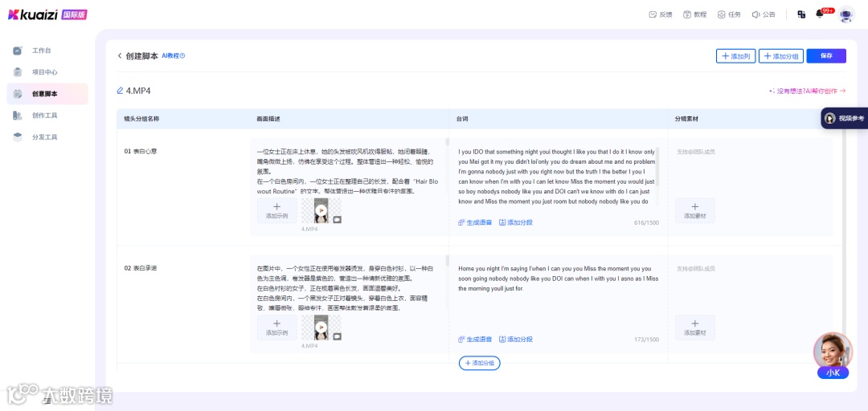
Task: Save the script with 保存
Action: (x=826, y=56)
